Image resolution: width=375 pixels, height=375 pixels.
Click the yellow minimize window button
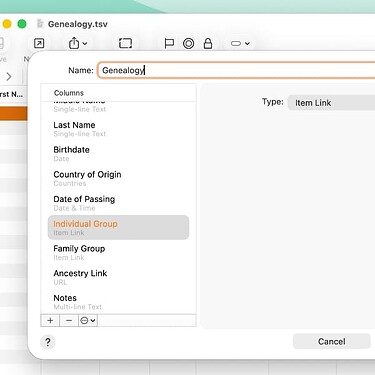click(x=7, y=24)
